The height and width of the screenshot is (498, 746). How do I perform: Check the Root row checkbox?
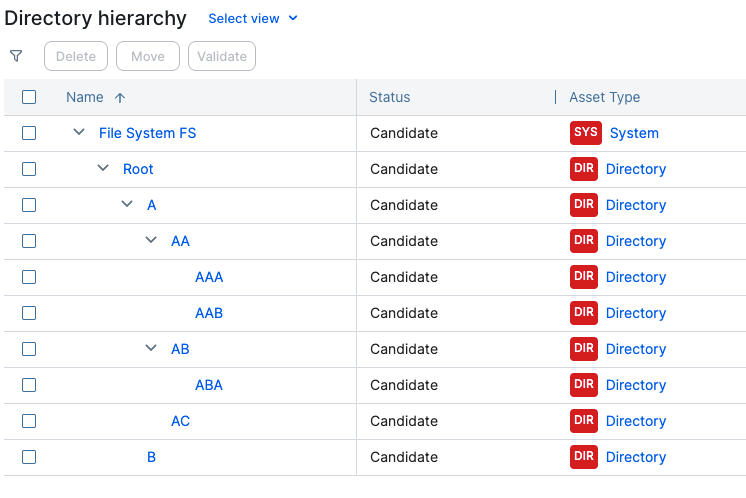coord(29,169)
